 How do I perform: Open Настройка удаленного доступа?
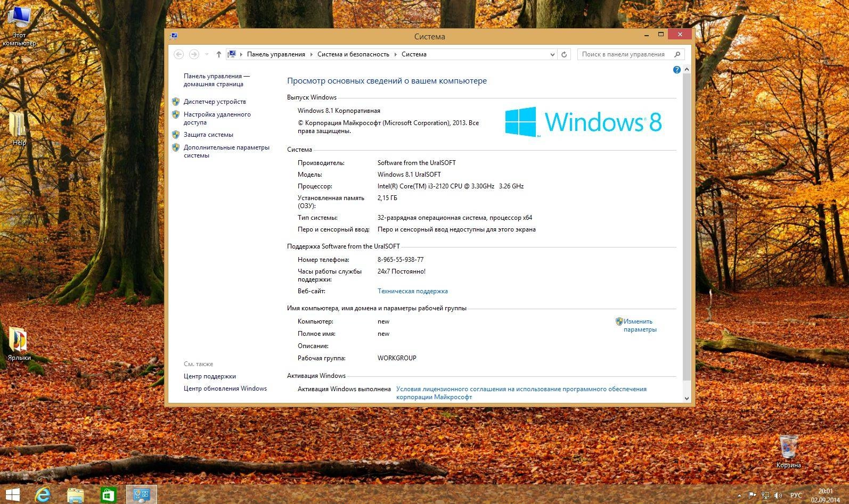(x=217, y=118)
